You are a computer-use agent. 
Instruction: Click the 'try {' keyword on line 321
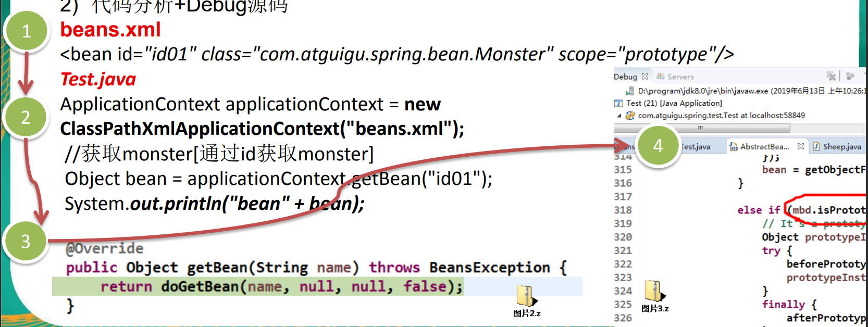[777, 251]
